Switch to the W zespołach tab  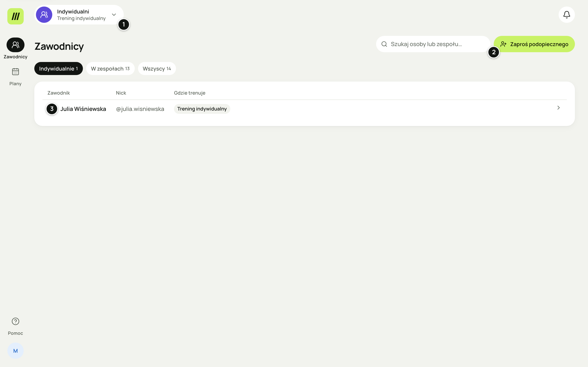[x=110, y=69]
